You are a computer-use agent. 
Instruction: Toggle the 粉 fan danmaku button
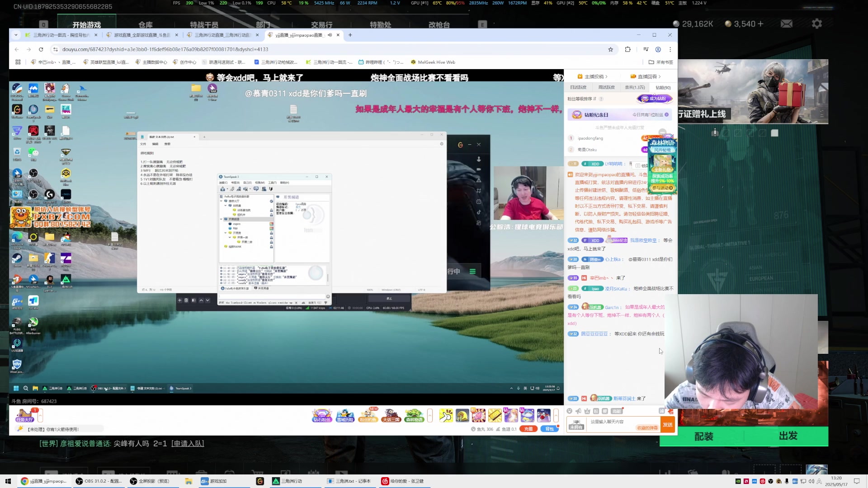[x=596, y=411]
